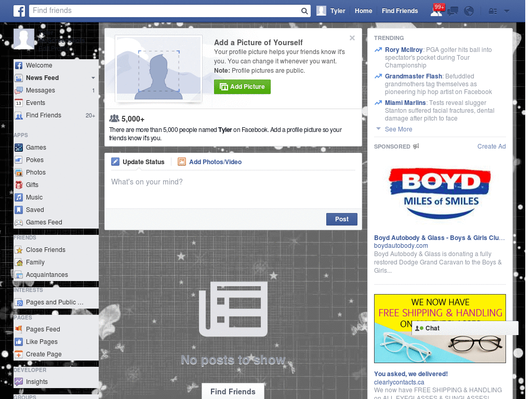This screenshot has height=399, width=532.
Task: Click the Pages Feed flag icon
Action: [19, 329]
